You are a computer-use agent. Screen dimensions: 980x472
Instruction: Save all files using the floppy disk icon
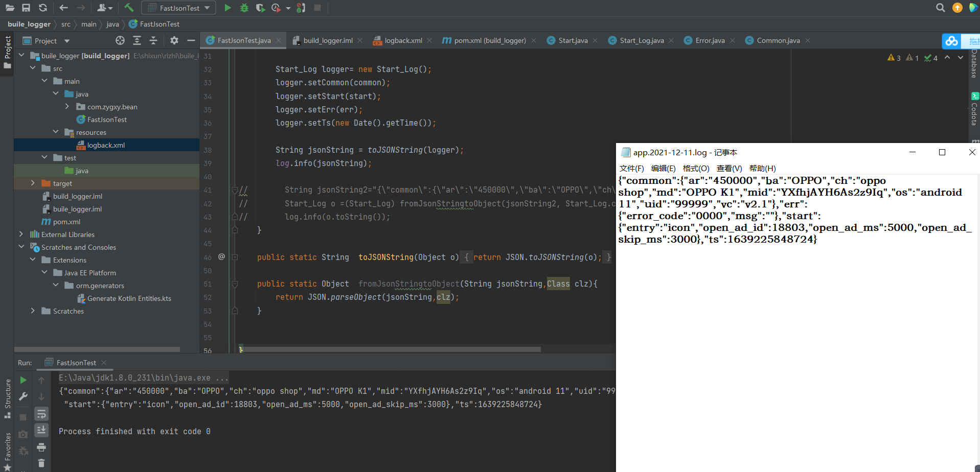pos(26,8)
